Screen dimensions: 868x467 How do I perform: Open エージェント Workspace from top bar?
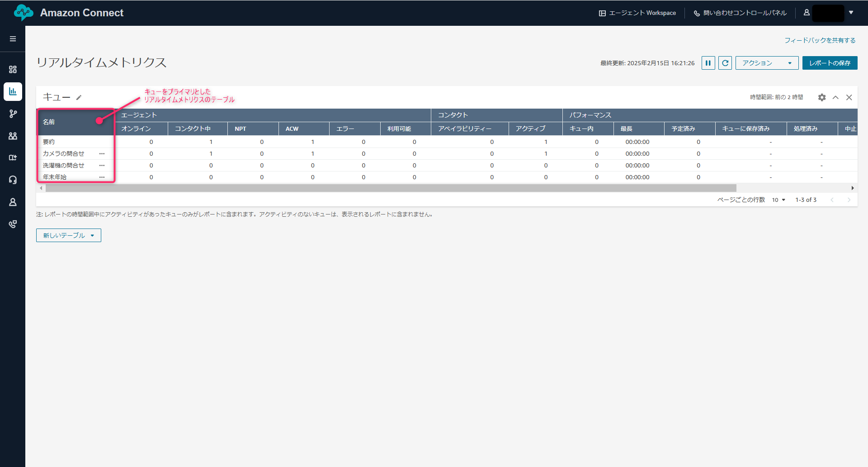(x=637, y=13)
